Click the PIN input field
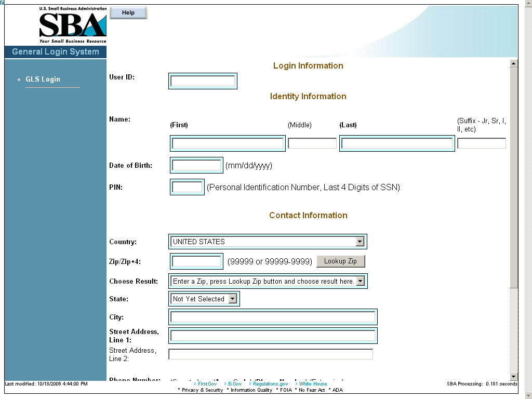This screenshot has width=532, height=399. (187, 187)
